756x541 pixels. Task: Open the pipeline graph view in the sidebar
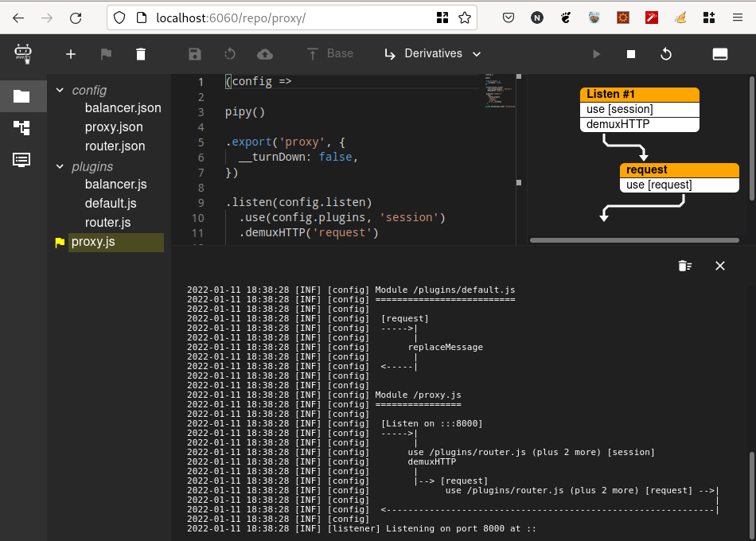tap(21, 128)
